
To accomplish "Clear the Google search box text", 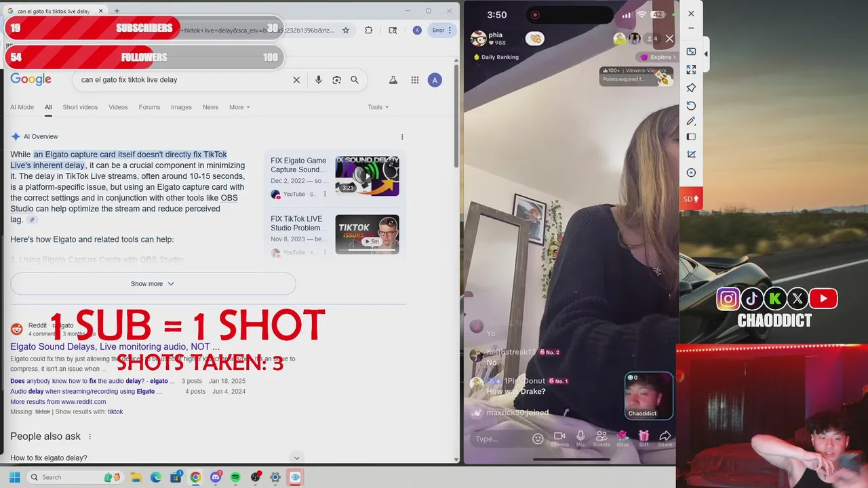I will coord(296,80).
